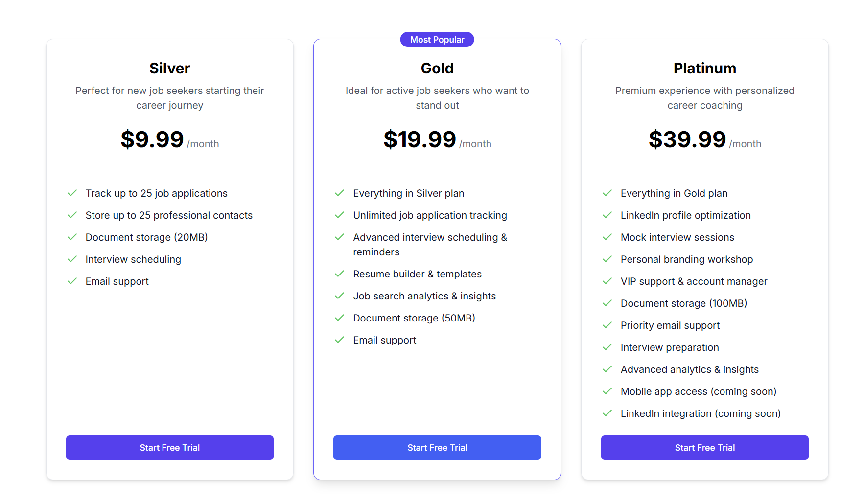The image size is (864, 504).
Task: Start the Silver plan free trial
Action: tap(169, 448)
